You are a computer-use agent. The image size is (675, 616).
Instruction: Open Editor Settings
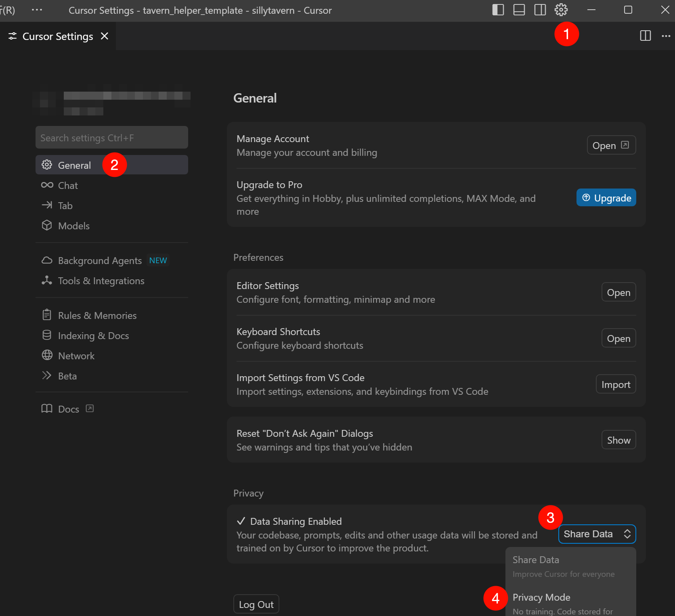click(x=618, y=292)
